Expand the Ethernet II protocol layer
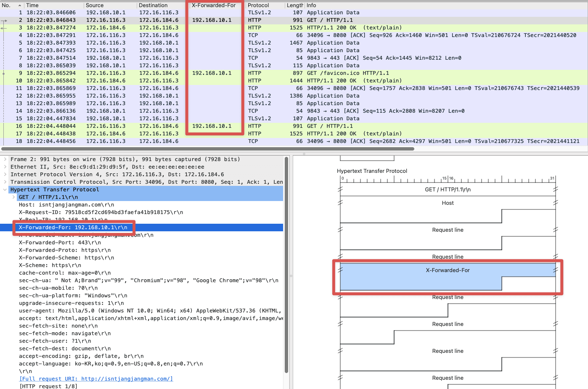The width and height of the screenshot is (588, 389). (4, 167)
